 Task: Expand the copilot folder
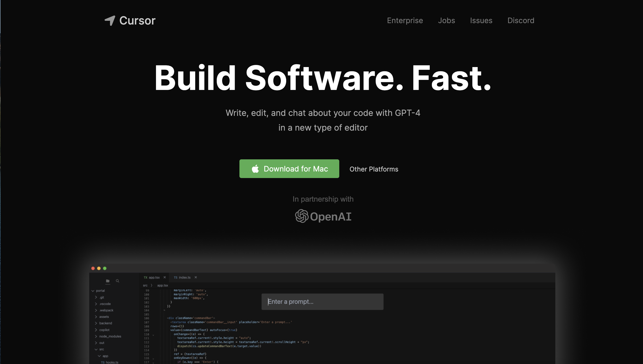pyautogui.click(x=96, y=330)
